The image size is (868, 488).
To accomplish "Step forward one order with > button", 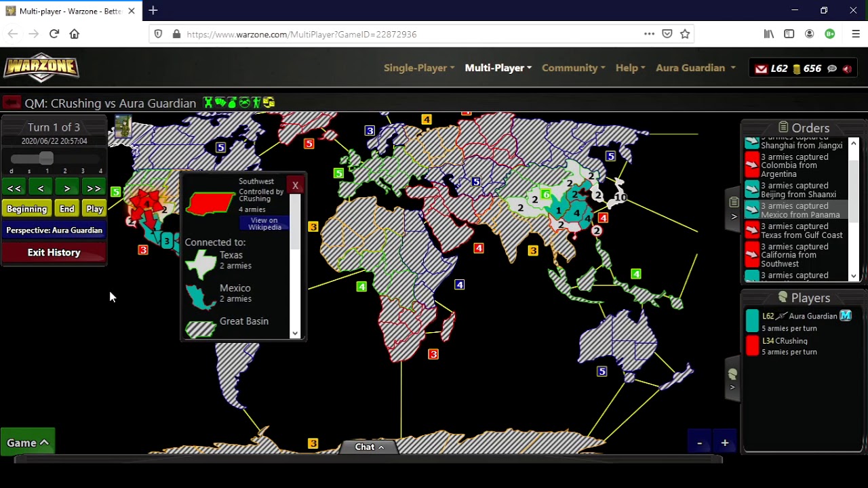I will 67,188.
